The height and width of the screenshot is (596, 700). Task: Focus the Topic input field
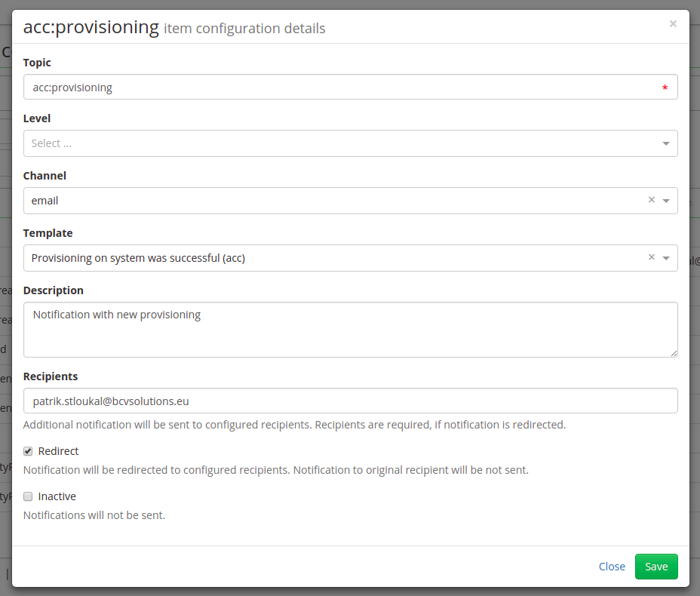click(351, 87)
